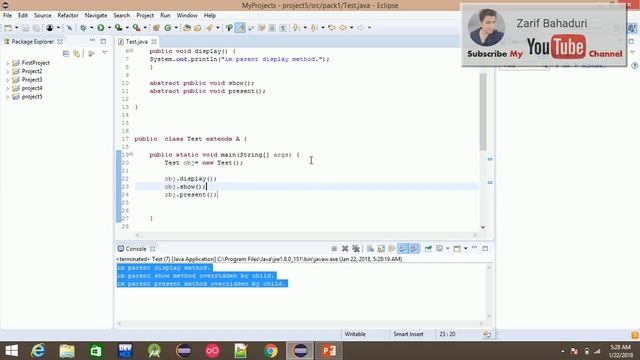640x360 pixels.
Task: Open the Refactor menu
Action: (x=68, y=15)
